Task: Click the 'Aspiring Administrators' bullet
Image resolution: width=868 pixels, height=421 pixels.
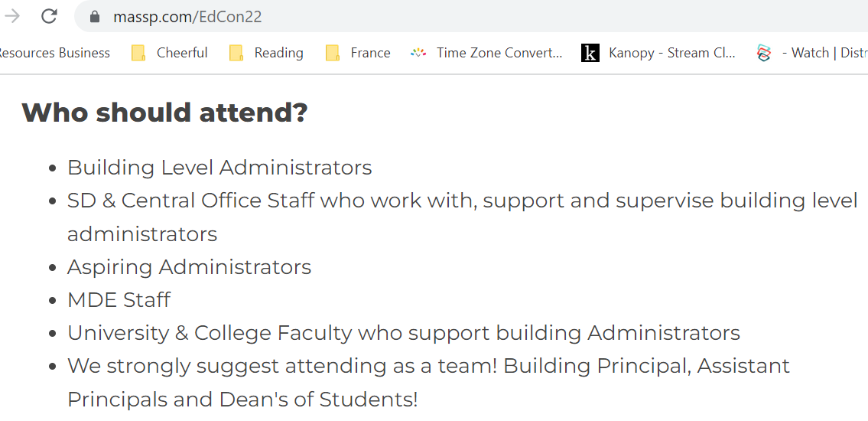Action: (x=189, y=267)
